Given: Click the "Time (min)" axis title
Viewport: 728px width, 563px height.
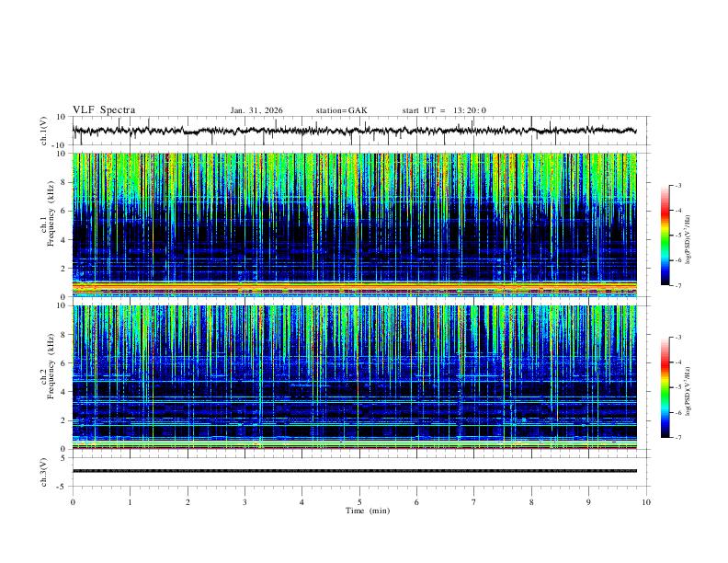Looking at the screenshot, I should pos(368,511).
